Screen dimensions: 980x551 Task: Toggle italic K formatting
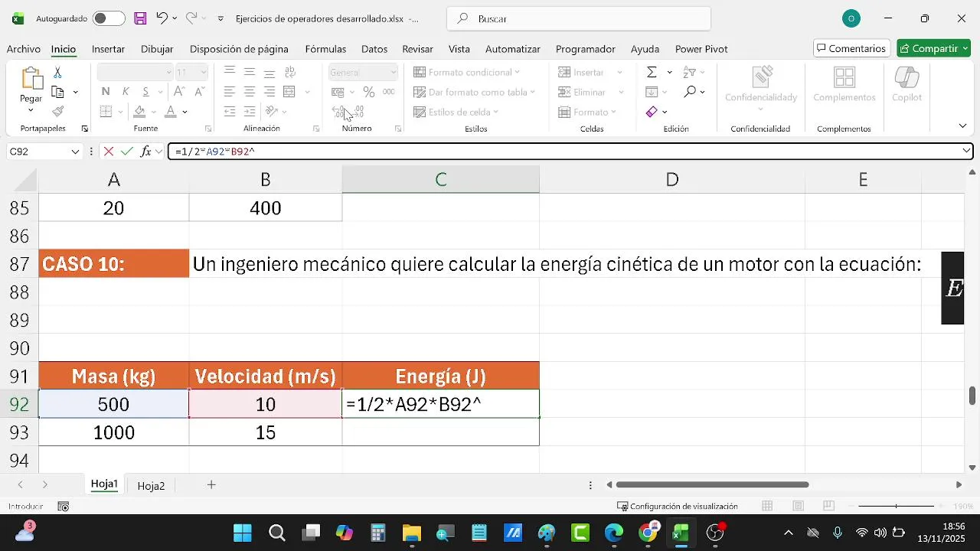tap(126, 92)
